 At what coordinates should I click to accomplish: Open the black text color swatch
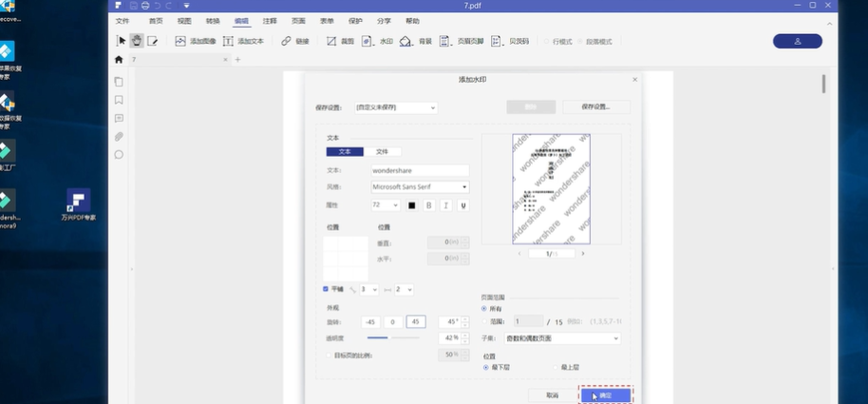(x=412, y=205)
